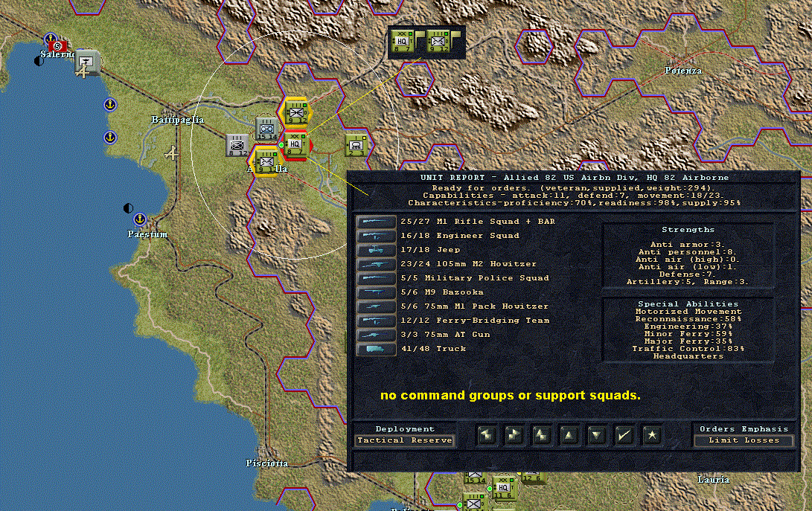Screen dimensions: 812x511
Task: Click the checkmark button in unit report
Action: point(624,435)
